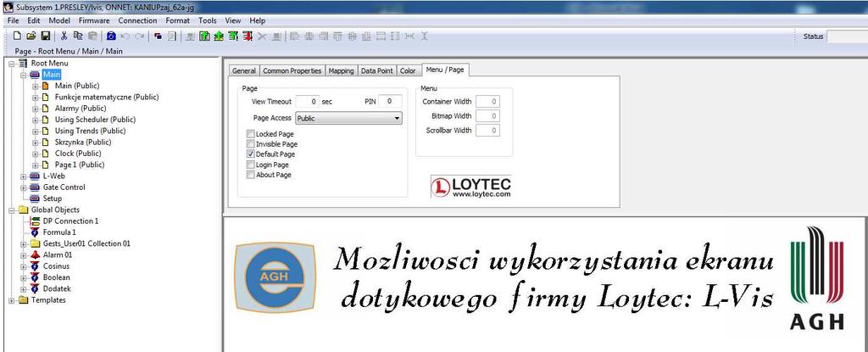Click the overlapping windows toolbar icon
The height and width of the screenshot is (352, 868).
tap(158, 36)
